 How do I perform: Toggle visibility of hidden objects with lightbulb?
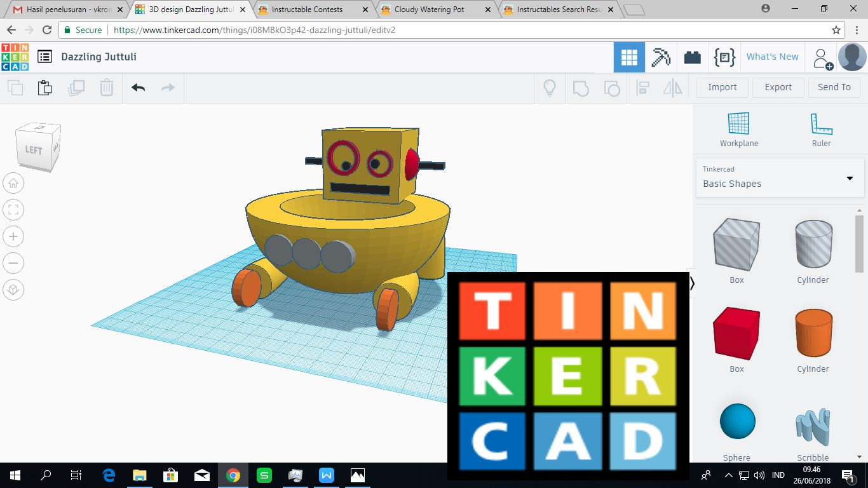(549, 88)
